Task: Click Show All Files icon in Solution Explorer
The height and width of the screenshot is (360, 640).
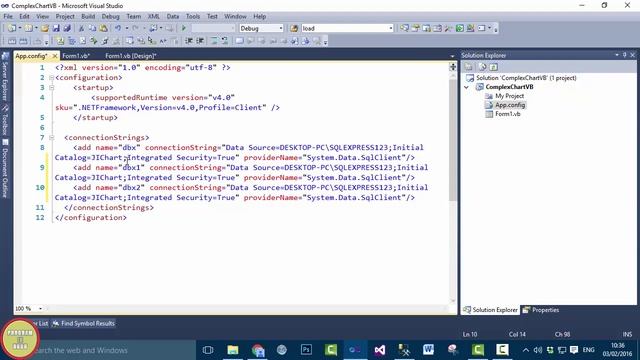Action: (482, 67)
